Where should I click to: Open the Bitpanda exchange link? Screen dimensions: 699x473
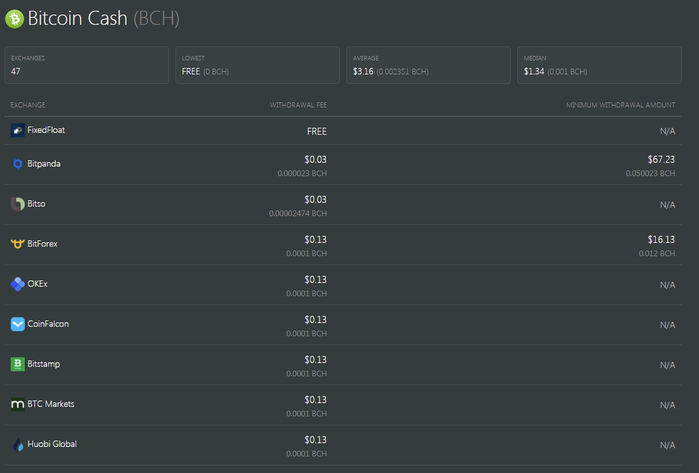[44, 164]
